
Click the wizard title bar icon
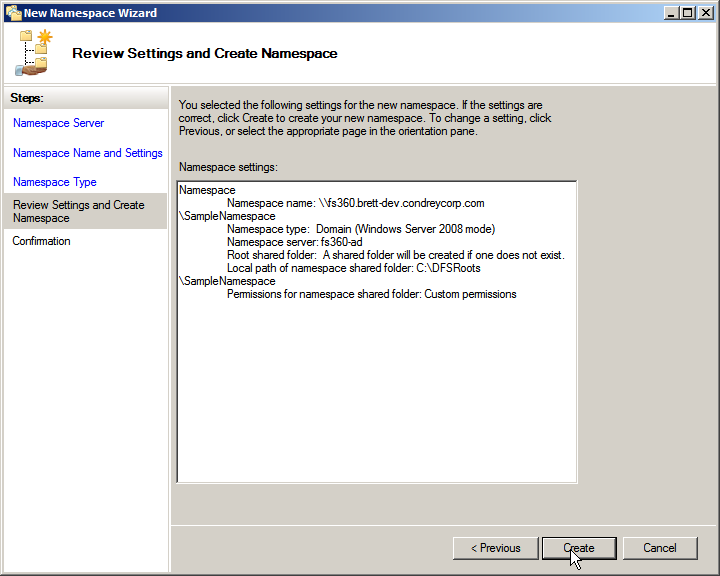tap(14, 13)
